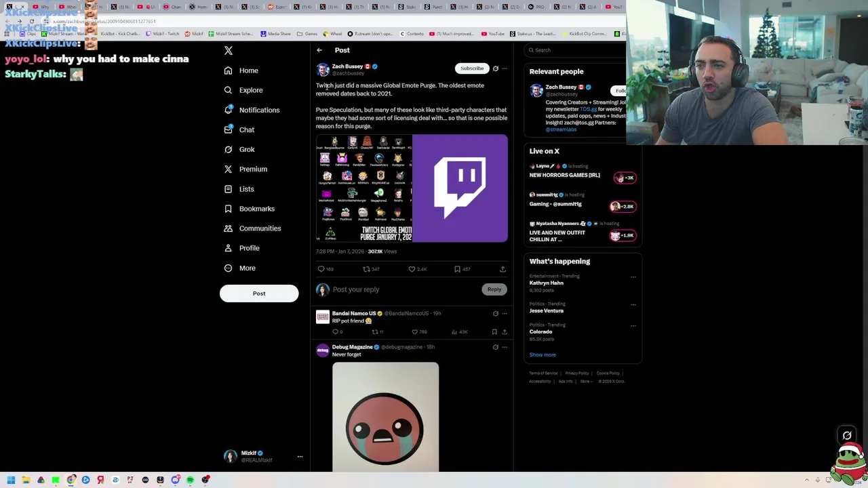Open options for Colorado trend

pos(633,325)
